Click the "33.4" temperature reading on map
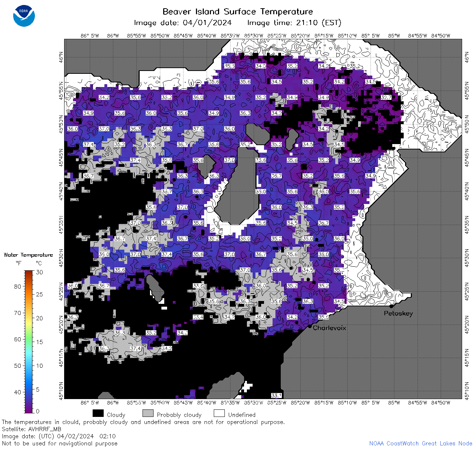 (x=198, y=317)
